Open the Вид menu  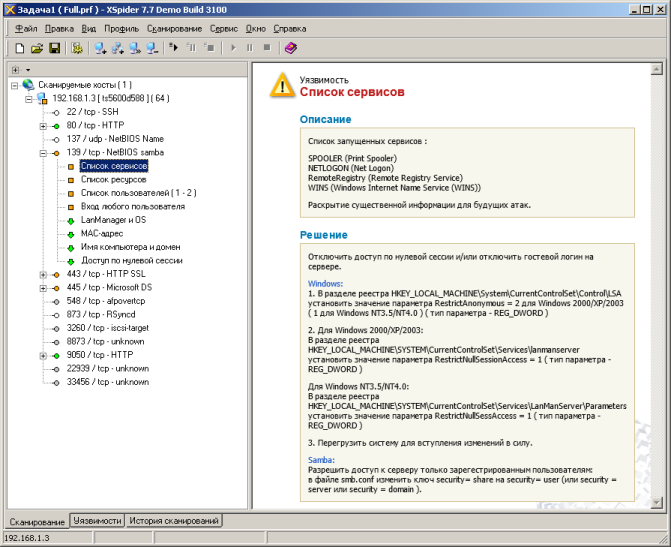tap(89, 29)
